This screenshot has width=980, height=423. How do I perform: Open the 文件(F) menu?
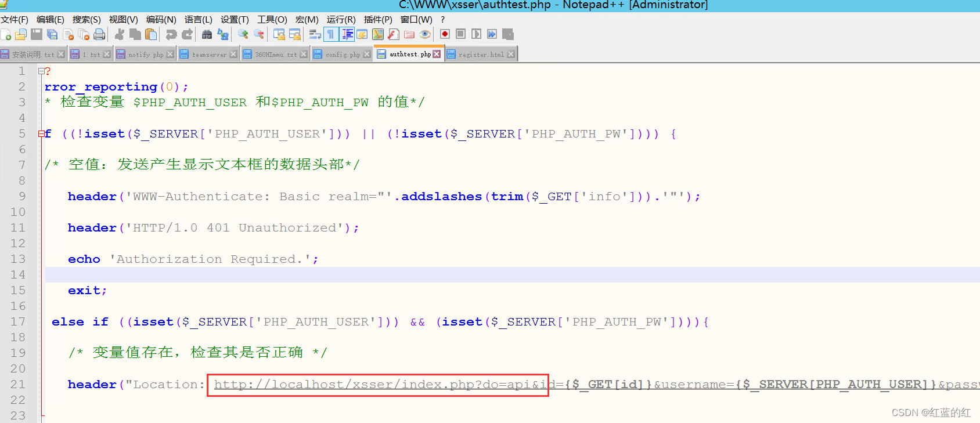15,20
